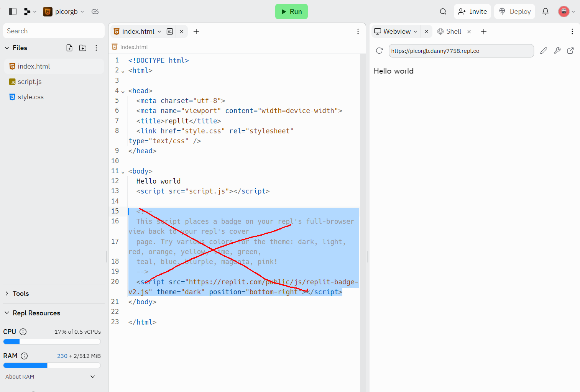Open the search magnifier icon

tap(443, 11)
